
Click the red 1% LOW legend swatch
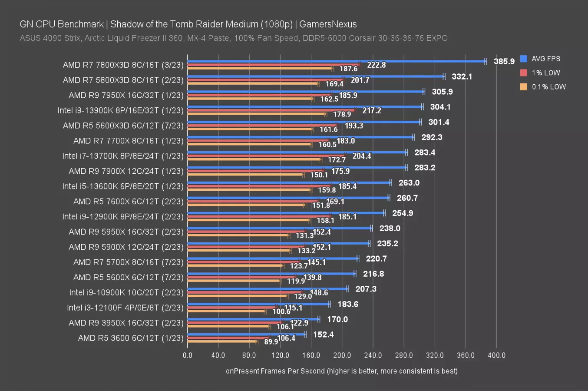point(523,73)
